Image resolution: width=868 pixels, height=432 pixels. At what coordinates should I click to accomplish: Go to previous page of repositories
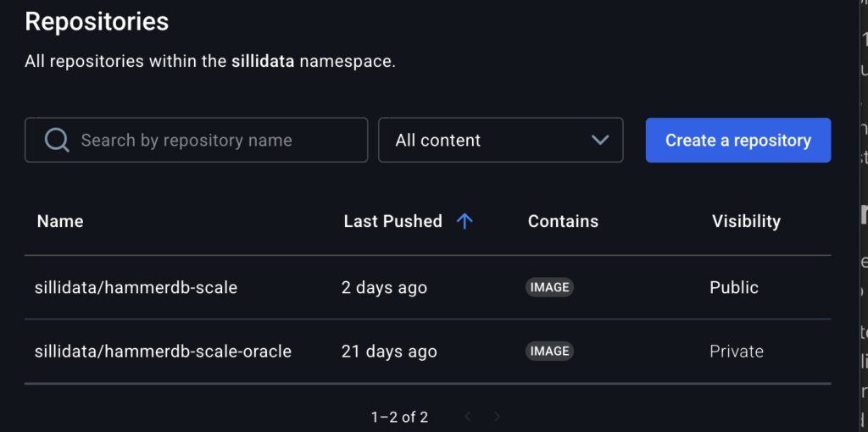point(468,417)
